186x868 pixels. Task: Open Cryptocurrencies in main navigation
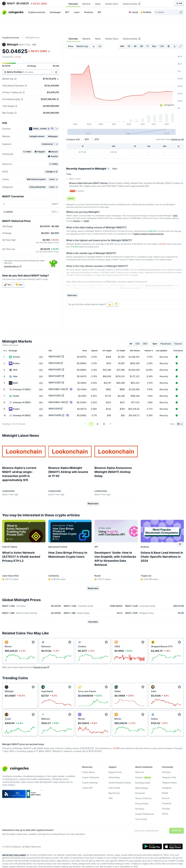(x=37, y=12)
